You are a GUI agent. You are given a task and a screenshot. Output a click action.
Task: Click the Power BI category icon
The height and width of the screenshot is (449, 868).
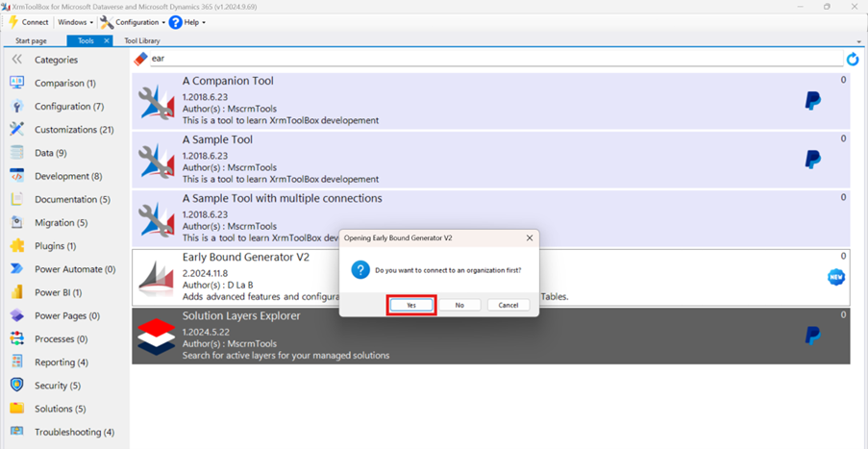tap(17, 292)
